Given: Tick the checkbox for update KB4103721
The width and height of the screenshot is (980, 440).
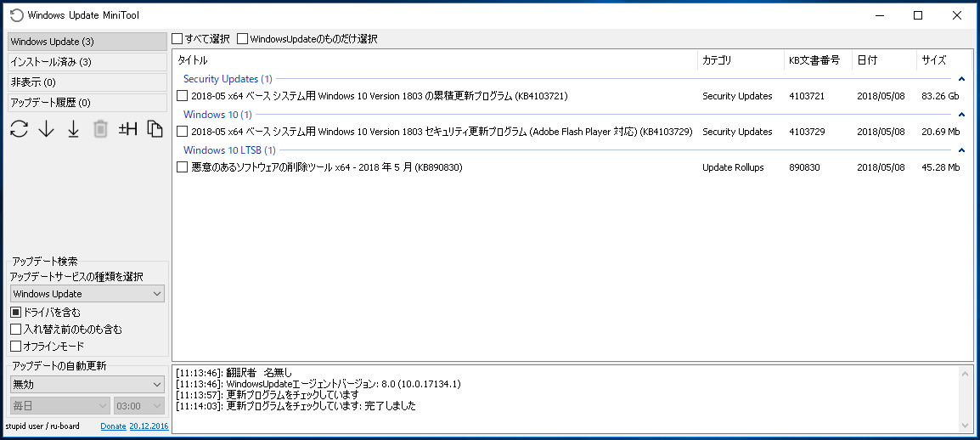Looking at the screenshot, I should pos(182,96).
